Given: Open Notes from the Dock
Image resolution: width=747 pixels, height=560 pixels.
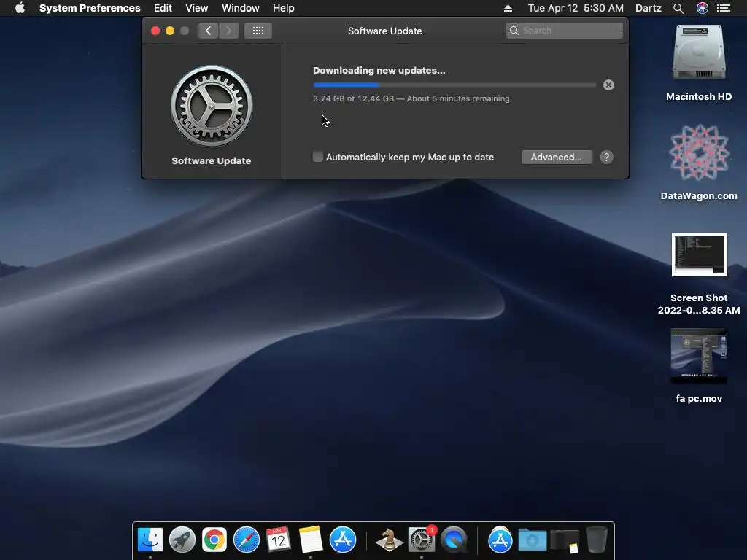Looking at the screenshot, I should click(x=311, y=540).
